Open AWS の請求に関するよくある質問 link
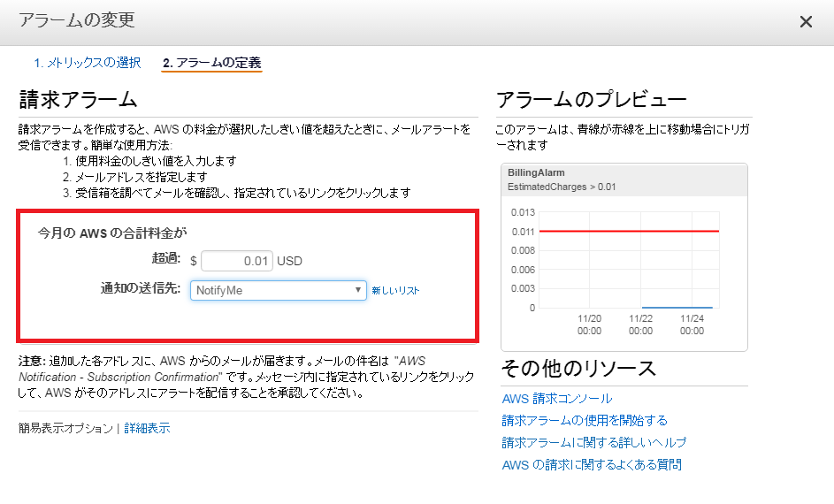Viewport: 834px width, 504px height. coord(592,465)
